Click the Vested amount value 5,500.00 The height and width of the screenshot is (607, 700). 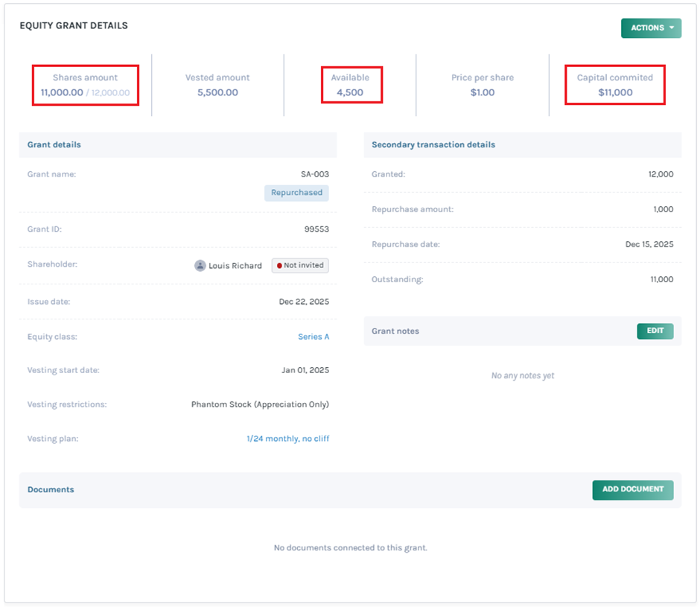tap(217, 93)
